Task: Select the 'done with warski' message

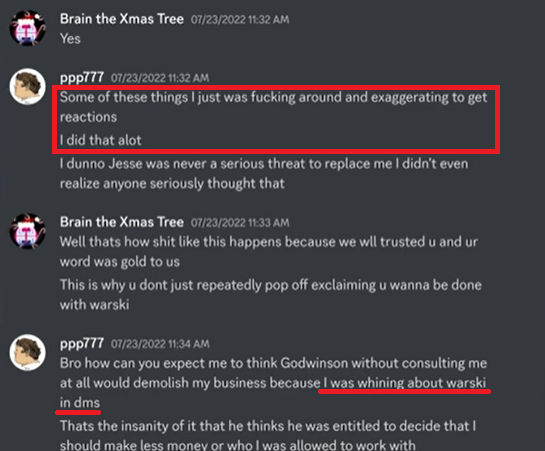Action: coord(271,295)
